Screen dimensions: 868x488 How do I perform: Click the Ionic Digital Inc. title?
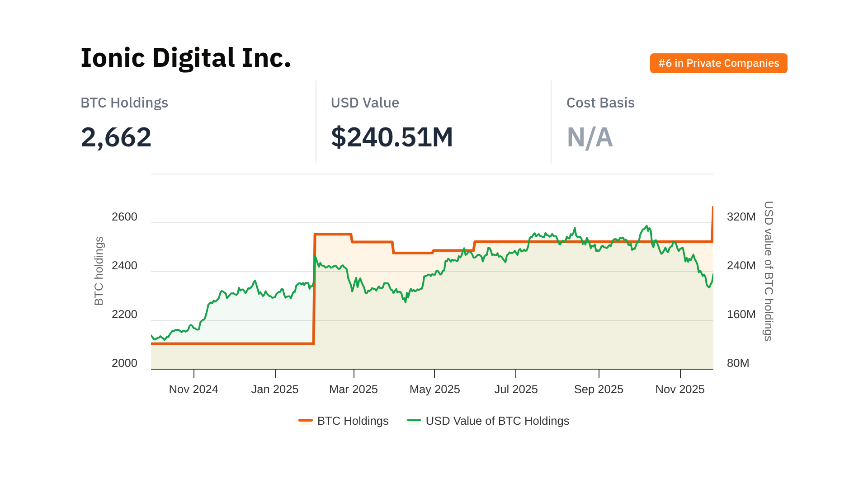click(185, 58)
